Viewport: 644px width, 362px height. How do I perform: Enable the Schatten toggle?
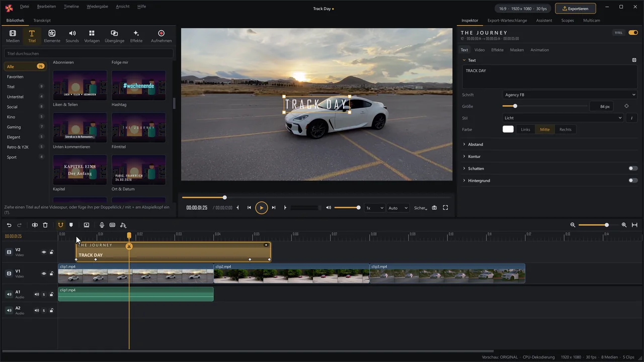633,168
